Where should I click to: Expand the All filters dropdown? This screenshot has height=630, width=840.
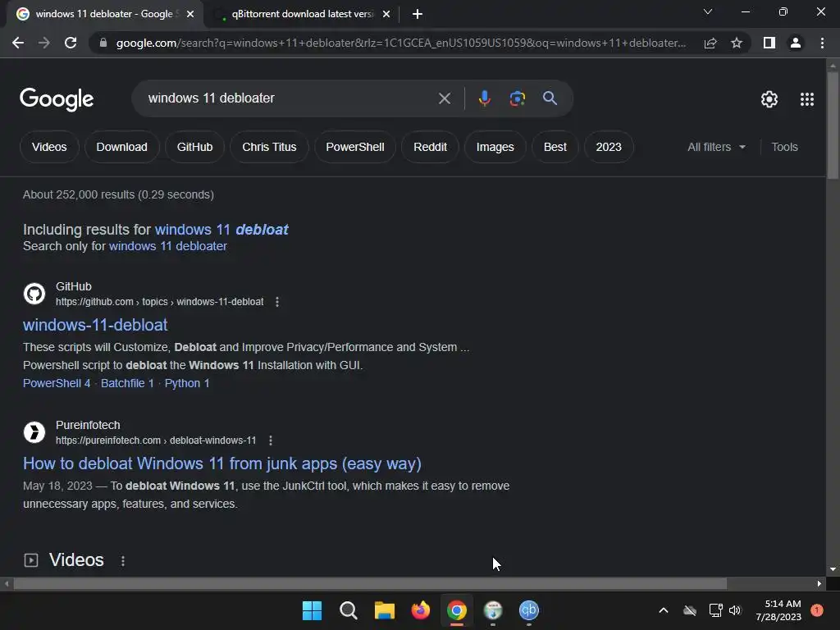pos(716,147)
